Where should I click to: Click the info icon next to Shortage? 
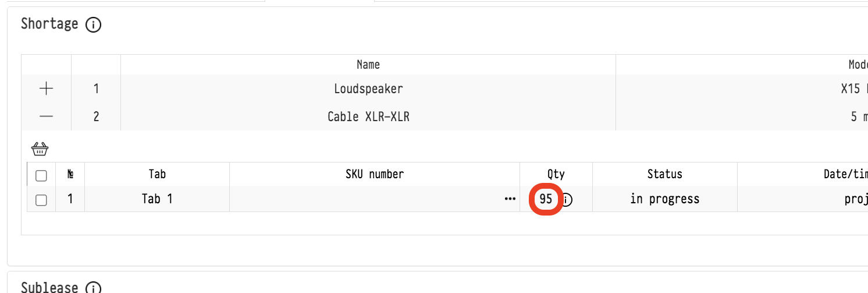tap(93, 25)
